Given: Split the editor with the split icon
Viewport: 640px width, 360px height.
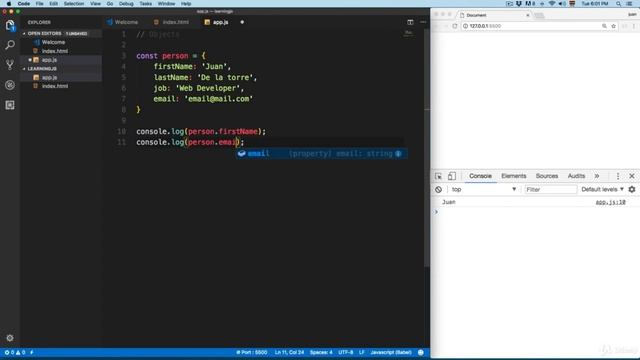Looking at the screenshot, I should 410,22.
